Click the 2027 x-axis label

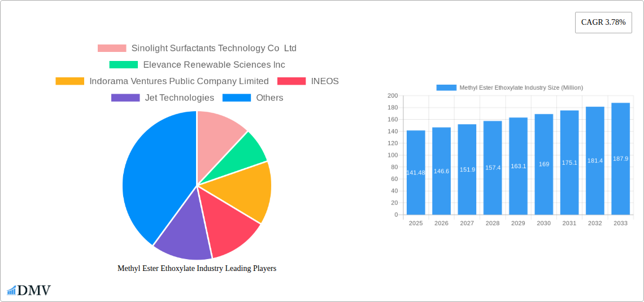point(467,223)
